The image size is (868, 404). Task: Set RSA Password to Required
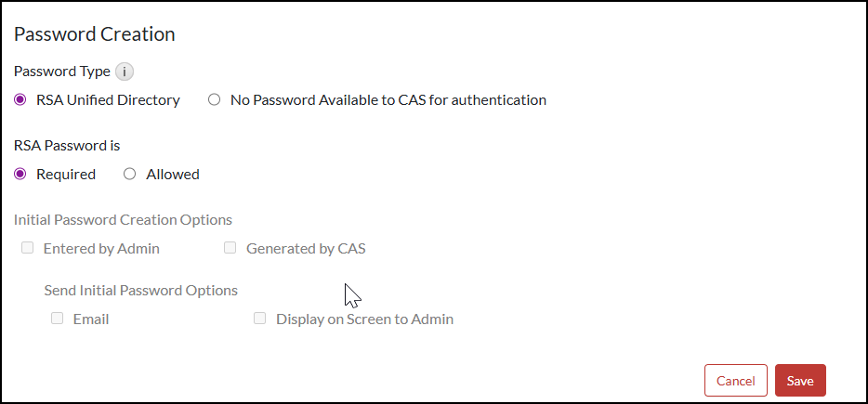coord(20,174)
